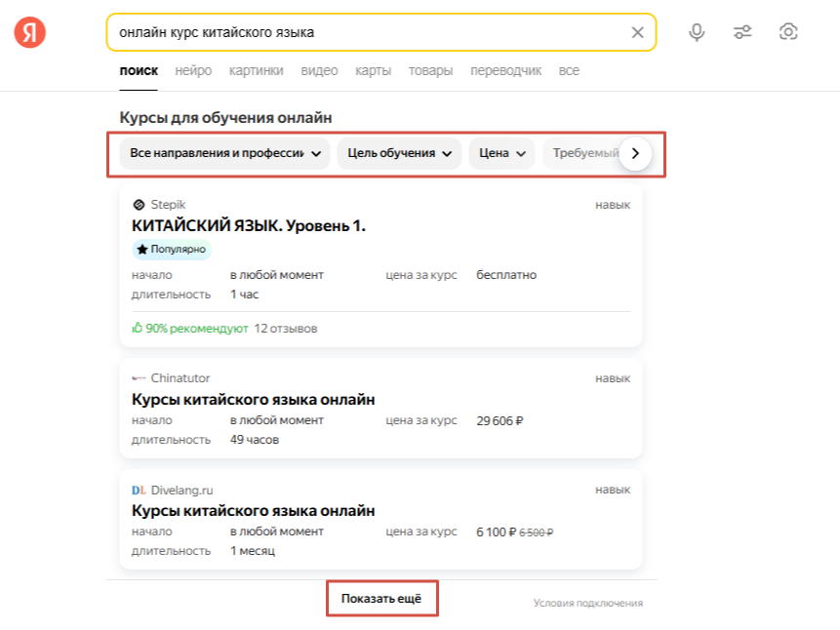This screenshot has height=630, width=840.
Task: Search by image using camera icon
Action: (788, 32)
